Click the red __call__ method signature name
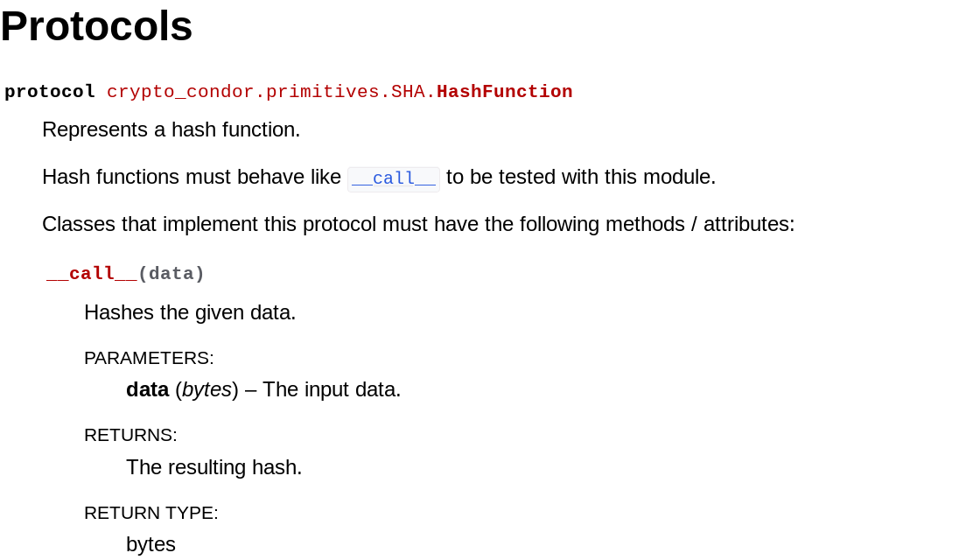 pos(92,274)
